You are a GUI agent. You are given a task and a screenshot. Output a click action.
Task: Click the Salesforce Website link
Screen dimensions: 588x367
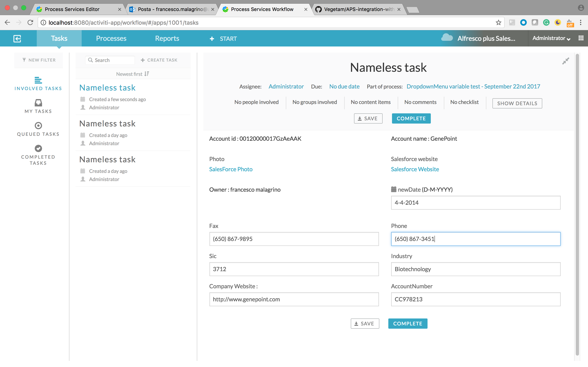pos(415,169)
